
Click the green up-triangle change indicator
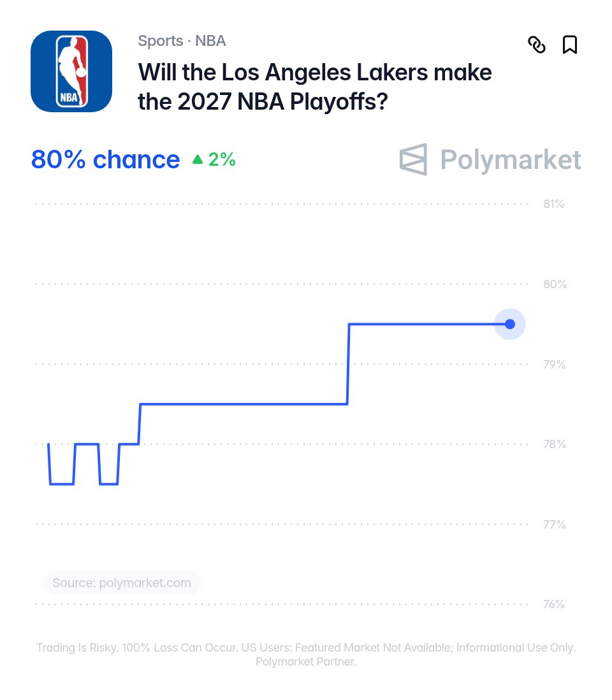pyautogui.click(x=198, y=159)
